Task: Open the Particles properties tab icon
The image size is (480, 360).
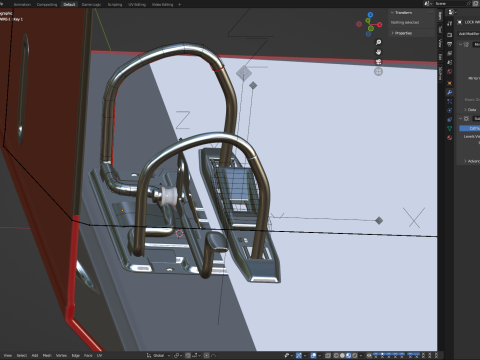Action: tap(450, 101)
